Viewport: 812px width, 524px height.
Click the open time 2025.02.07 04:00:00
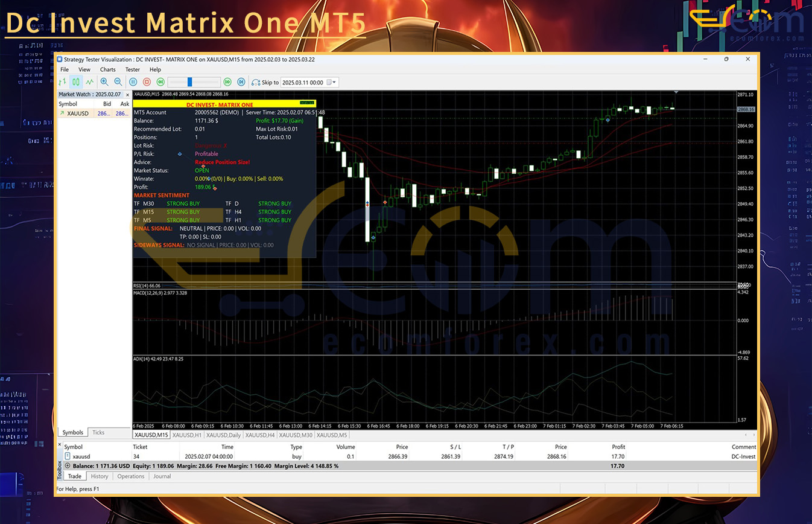(x=209, y=456)
